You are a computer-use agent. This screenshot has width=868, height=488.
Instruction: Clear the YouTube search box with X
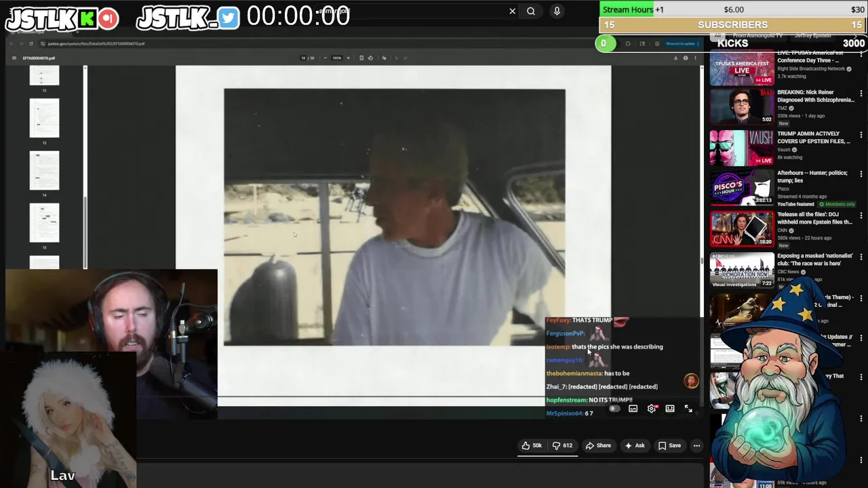[512, 11]
